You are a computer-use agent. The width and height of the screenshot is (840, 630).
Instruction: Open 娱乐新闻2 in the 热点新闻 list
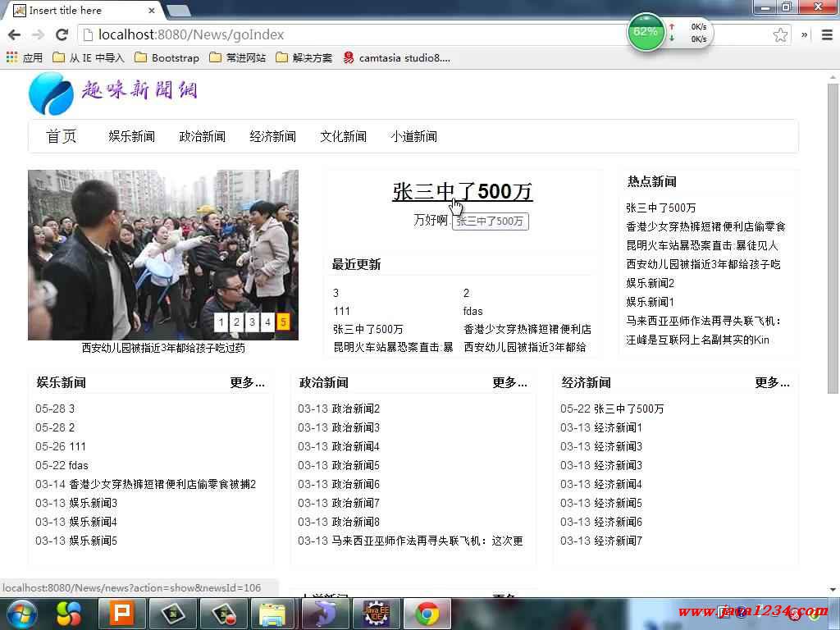pos(650,283)
